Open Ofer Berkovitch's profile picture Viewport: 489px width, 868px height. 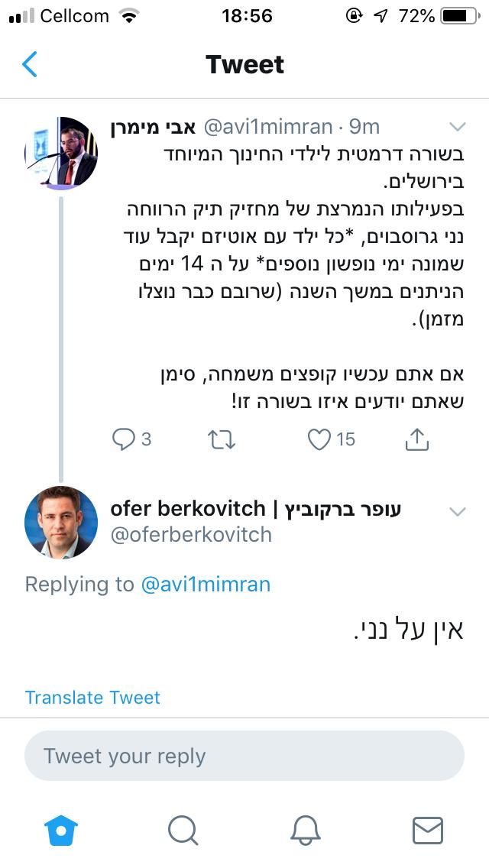[61, 523]
